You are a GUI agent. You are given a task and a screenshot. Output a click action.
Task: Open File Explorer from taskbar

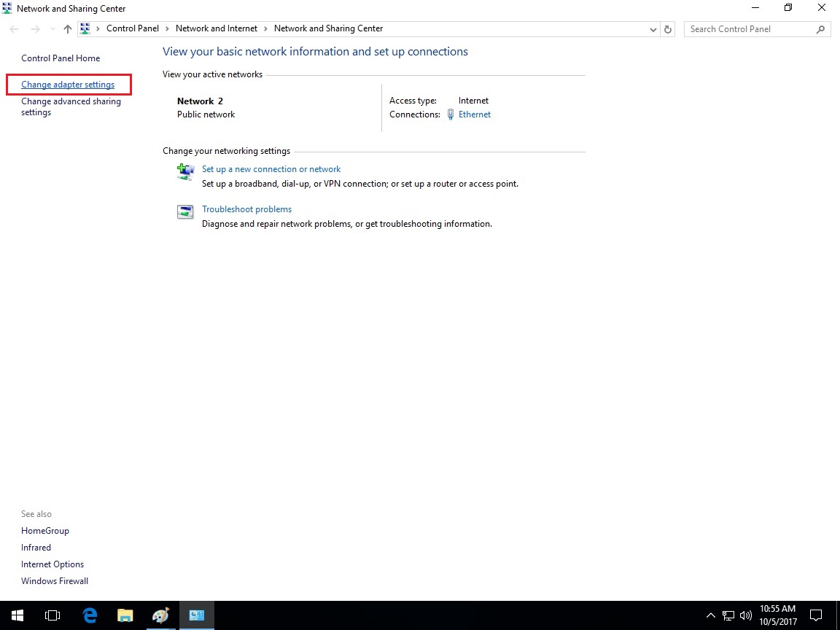(125, 615)
